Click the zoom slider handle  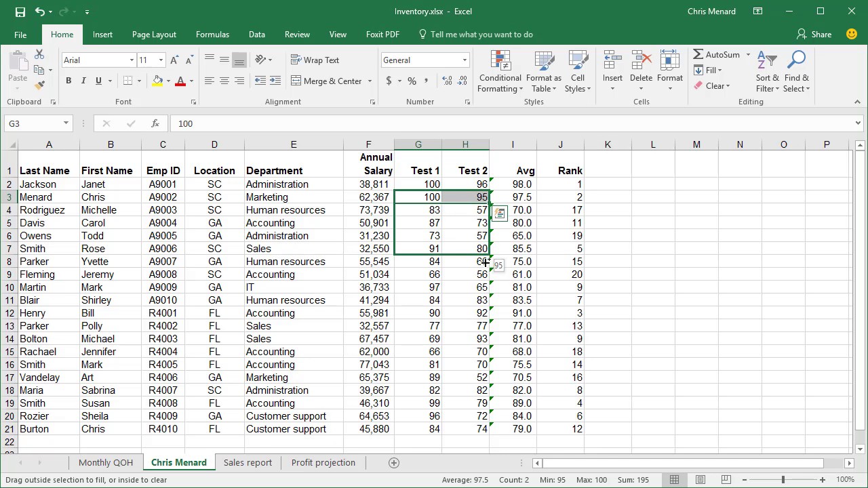[783, 480]
